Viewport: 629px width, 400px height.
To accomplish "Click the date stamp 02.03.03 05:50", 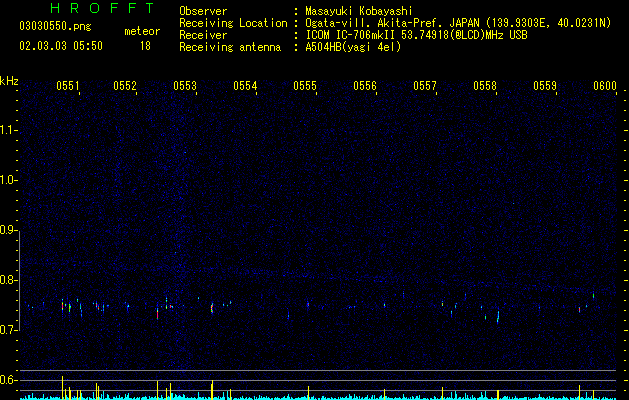I will pos(61,46).
